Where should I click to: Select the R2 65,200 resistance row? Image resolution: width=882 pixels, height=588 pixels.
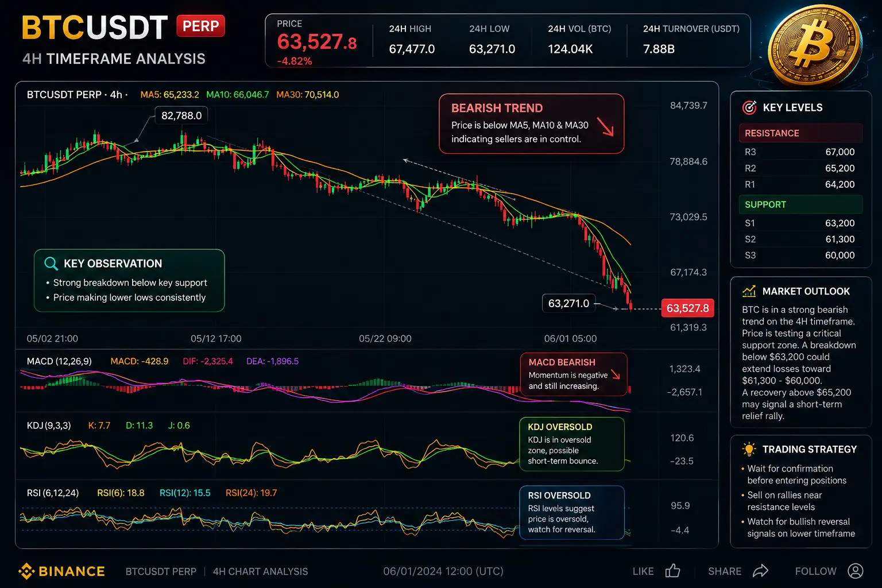[799, 168]
